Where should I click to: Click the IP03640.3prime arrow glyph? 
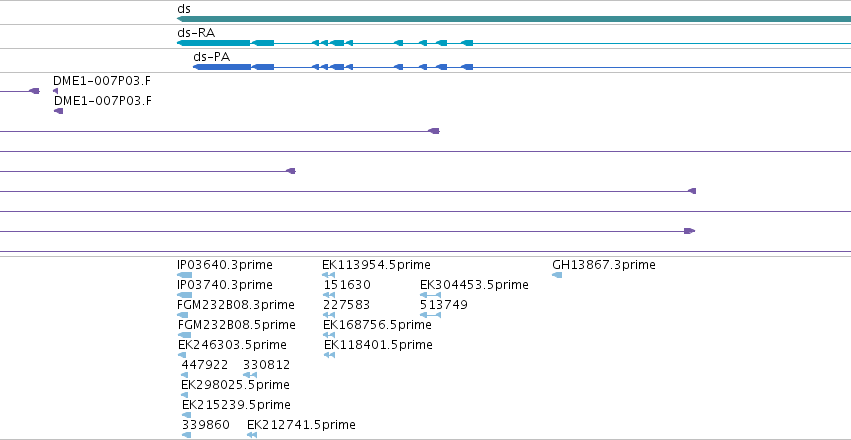click(x=185, y=275)
